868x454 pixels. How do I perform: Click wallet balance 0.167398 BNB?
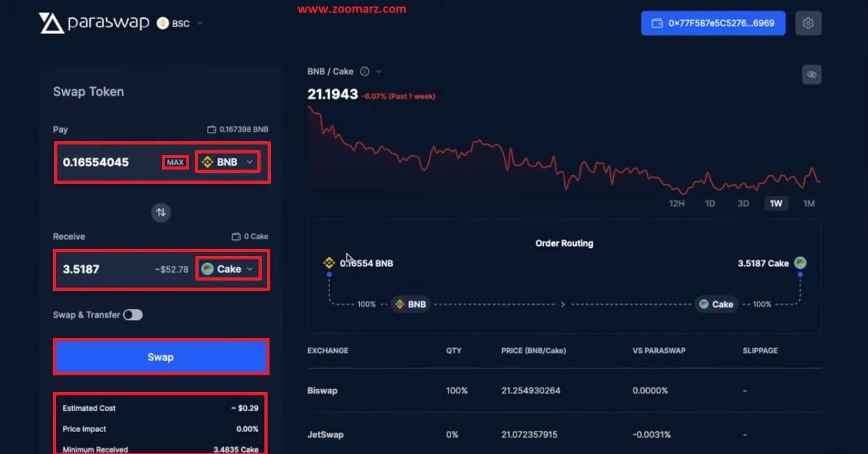point(237,130)
